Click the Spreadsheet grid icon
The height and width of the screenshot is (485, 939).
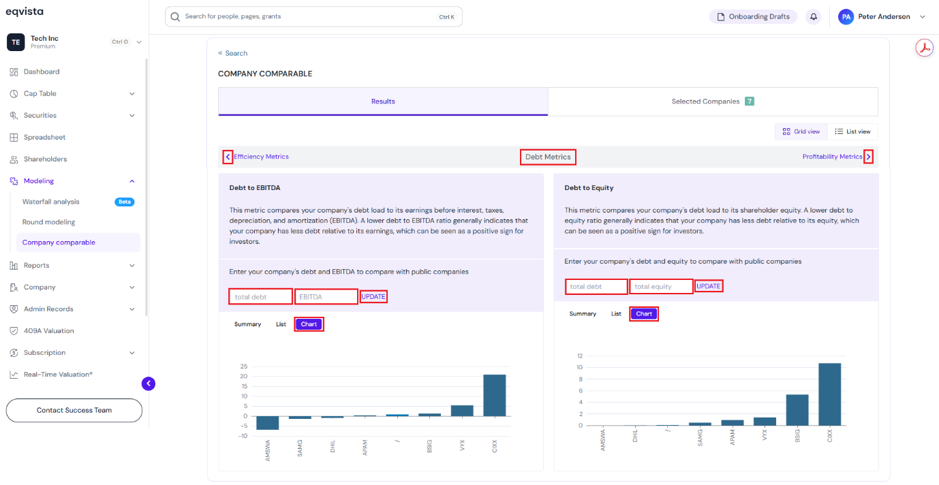coord(14,137)
